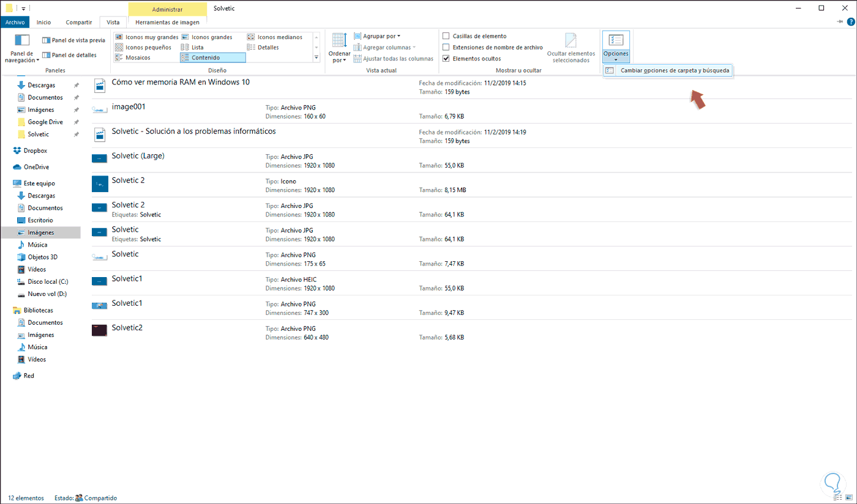The height and width of the screenshot is (504, 857).
Task: Expand the layout gallery with the bottom arrow
Action: (x=316, y=57)
